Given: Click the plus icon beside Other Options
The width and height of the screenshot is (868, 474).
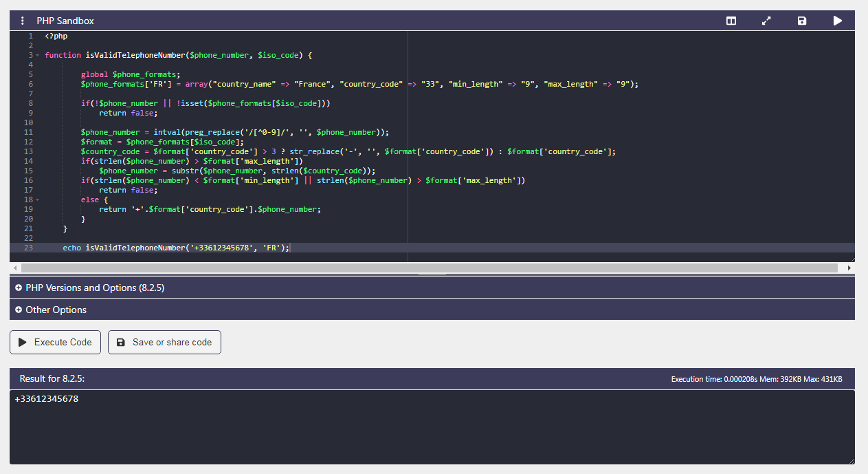Looking at the screenshot, I should (19, 310).
